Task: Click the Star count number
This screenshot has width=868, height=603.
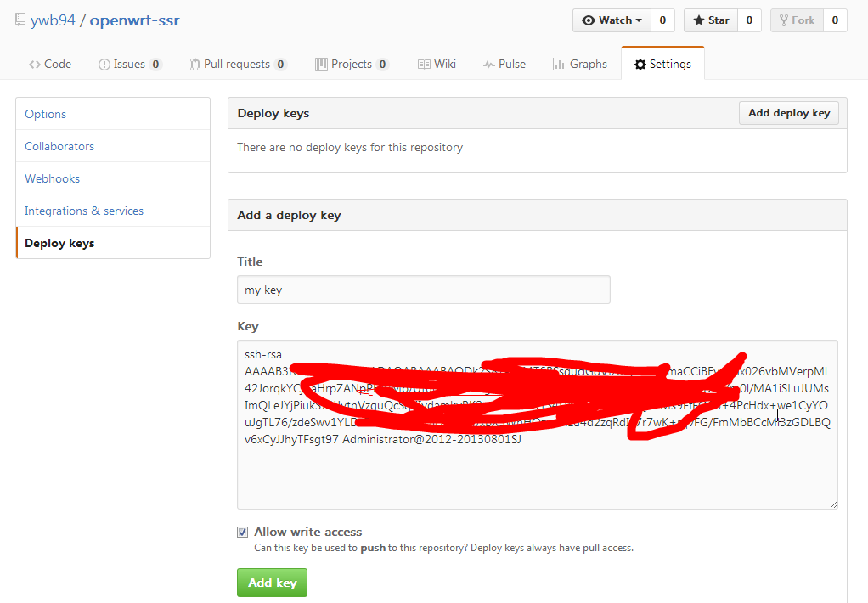Action: (x=750, y=20)
